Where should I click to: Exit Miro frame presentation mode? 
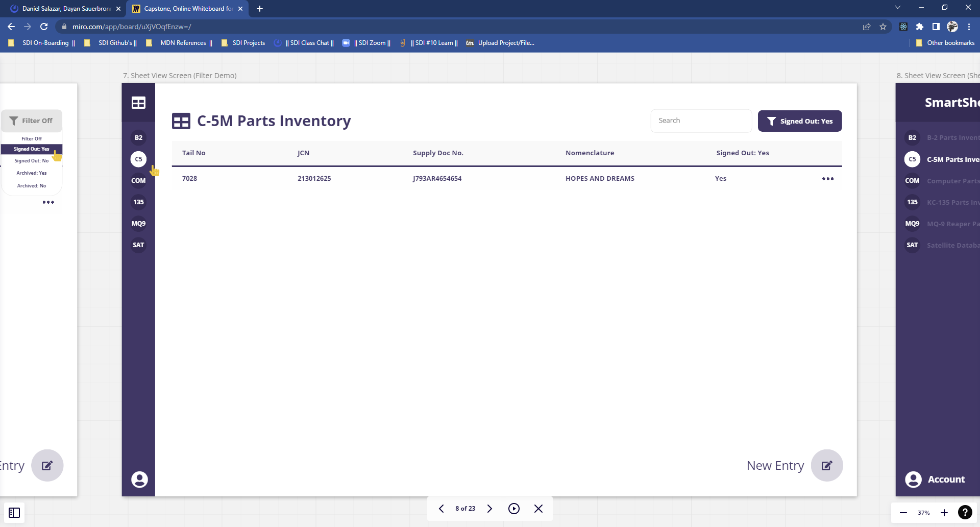538,509
